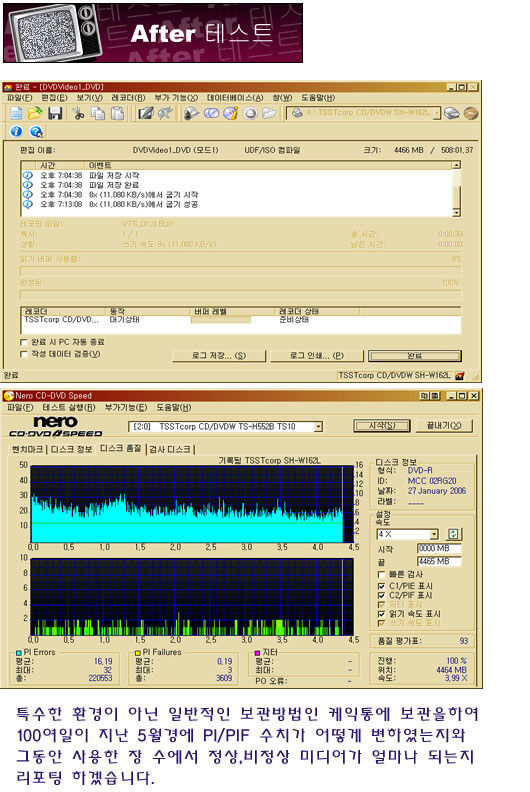Open 편집(E) menu
530x792 pixels.
coord(54,97)
